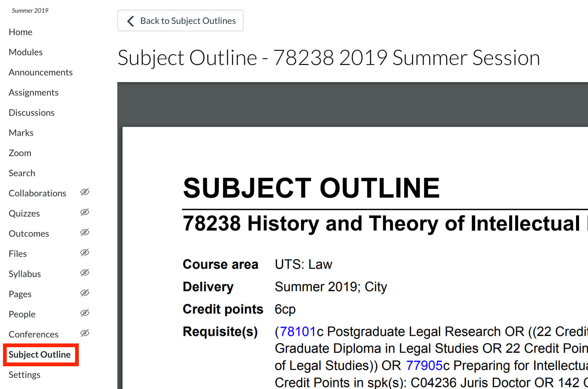
Task: Open the Modules page
Action: 26,52
